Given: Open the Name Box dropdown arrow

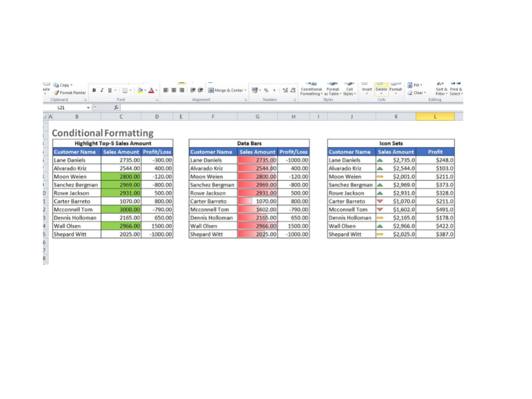Looking at the screenshot, I should pyautogui.click(x=88, y=107).
